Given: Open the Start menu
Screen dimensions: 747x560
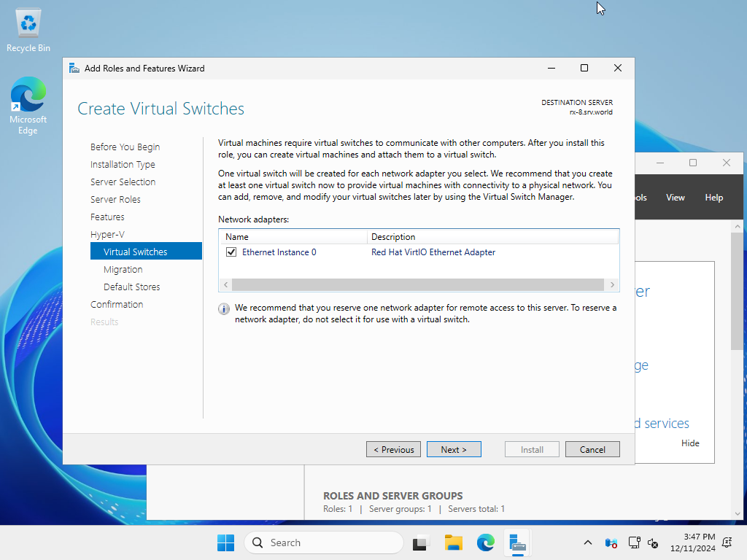Looking at the screenshot, I should [x=225, y=542].
